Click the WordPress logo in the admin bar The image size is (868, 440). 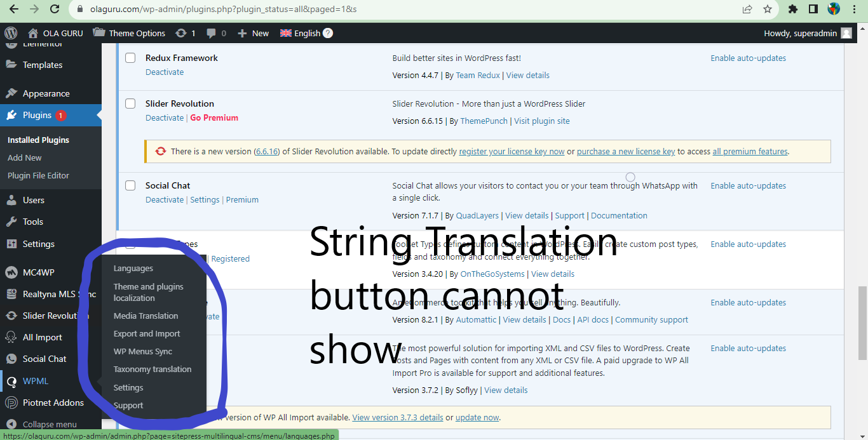(10, 33)
